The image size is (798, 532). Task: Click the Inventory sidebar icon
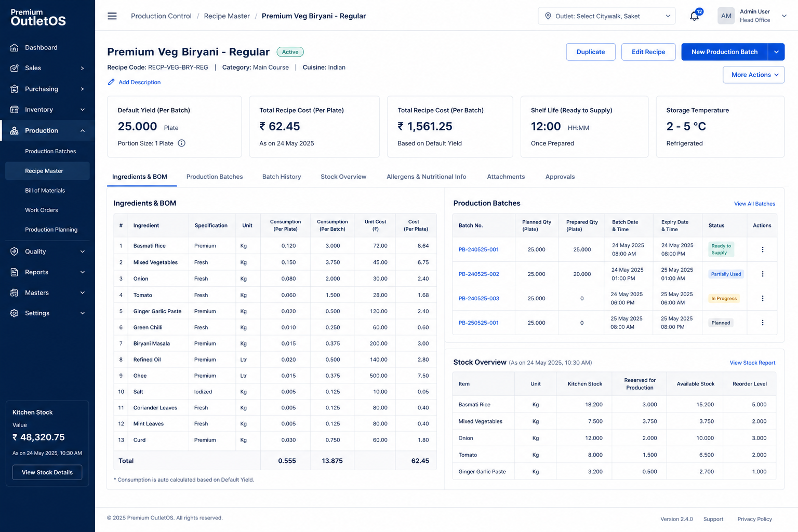tap(15, 110)
